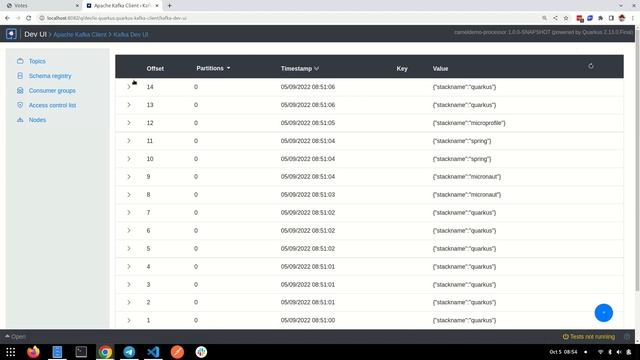
Task: Expand message row with offset 1
Action: pos(129,320)
